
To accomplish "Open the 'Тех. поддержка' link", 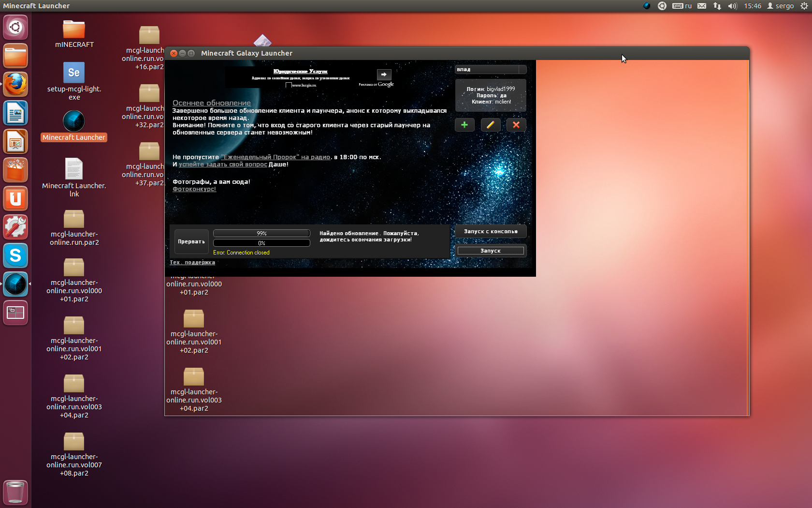I will pyautogui.click(x=192, y=262).
